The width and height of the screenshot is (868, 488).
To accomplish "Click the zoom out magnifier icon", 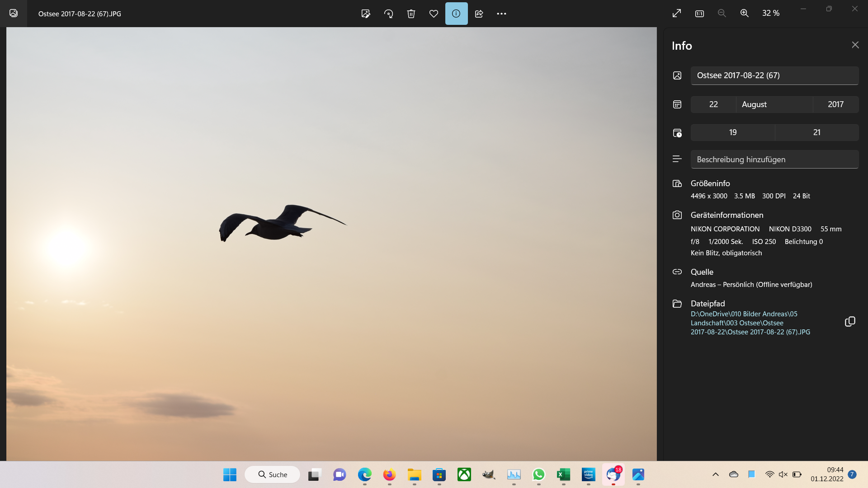I will [x=722, y=14].
